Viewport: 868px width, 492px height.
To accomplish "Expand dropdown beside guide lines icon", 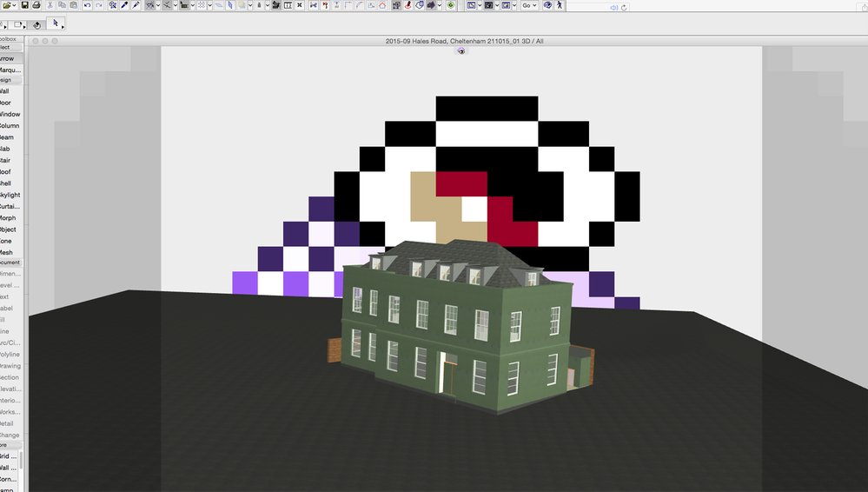I will tap(158, 5).
